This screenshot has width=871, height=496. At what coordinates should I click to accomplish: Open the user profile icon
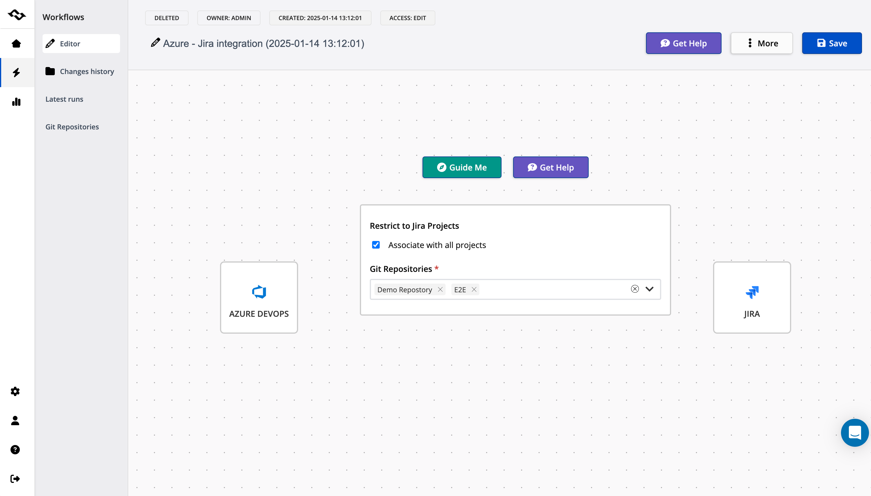click(x=15, y=420)
